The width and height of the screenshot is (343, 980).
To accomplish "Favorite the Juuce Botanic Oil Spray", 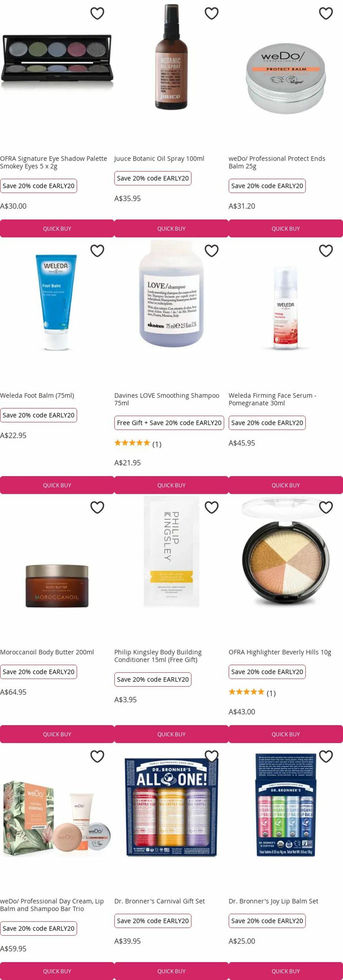I will click(211, 13).
